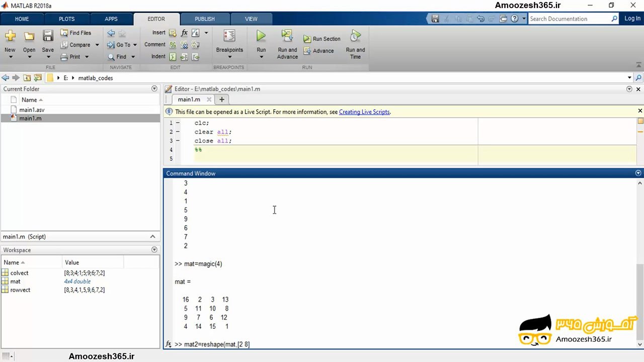644x362 pixels.
Task: Click the New file plus icon
Action: [x=10, y=36]
